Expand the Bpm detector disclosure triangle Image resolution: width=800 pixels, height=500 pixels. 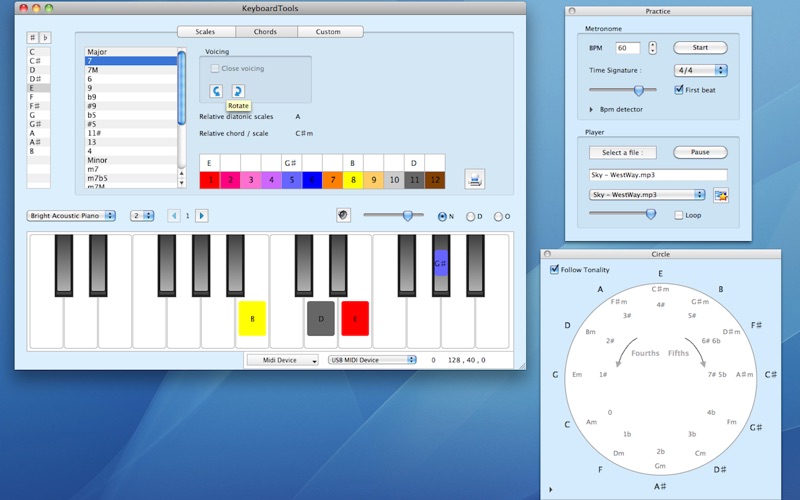pyautogui.click(x=591, y=109)
